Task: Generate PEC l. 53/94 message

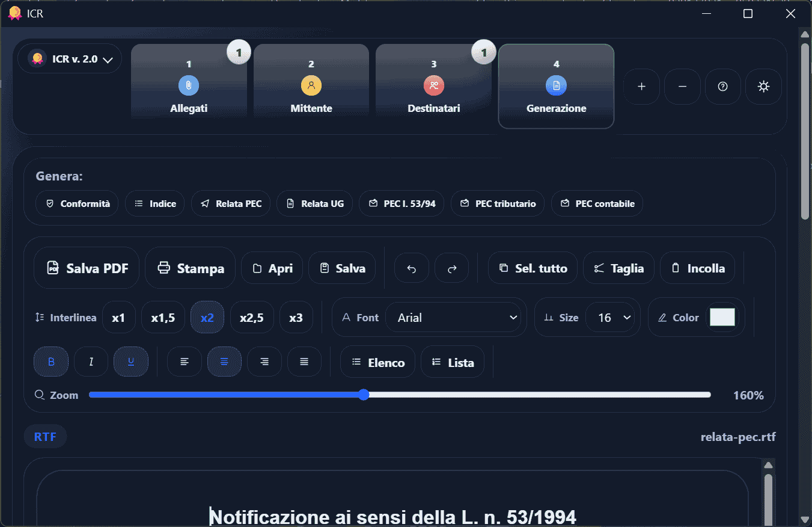Action: click(x=401, y=203)
